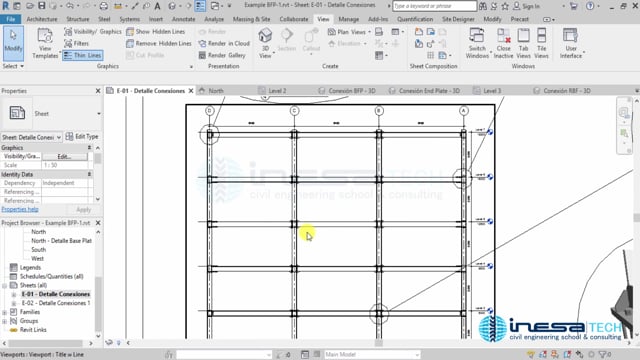Viewport: 640px width, 360px height.
Task: Click Switch Windows button
Action: [477, 43]
